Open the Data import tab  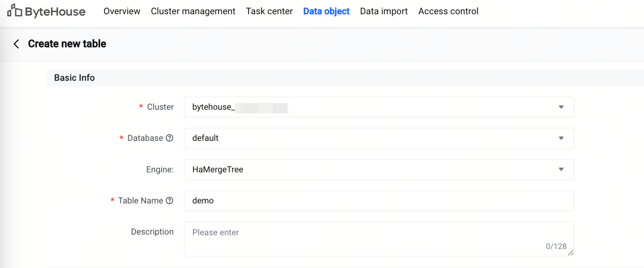(x=384, y=12)
